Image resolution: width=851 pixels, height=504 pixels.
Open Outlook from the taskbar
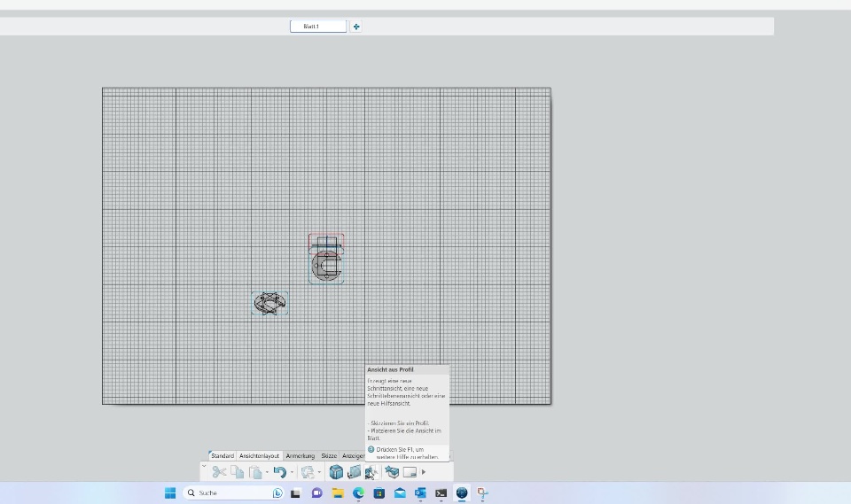pos(420,492)
